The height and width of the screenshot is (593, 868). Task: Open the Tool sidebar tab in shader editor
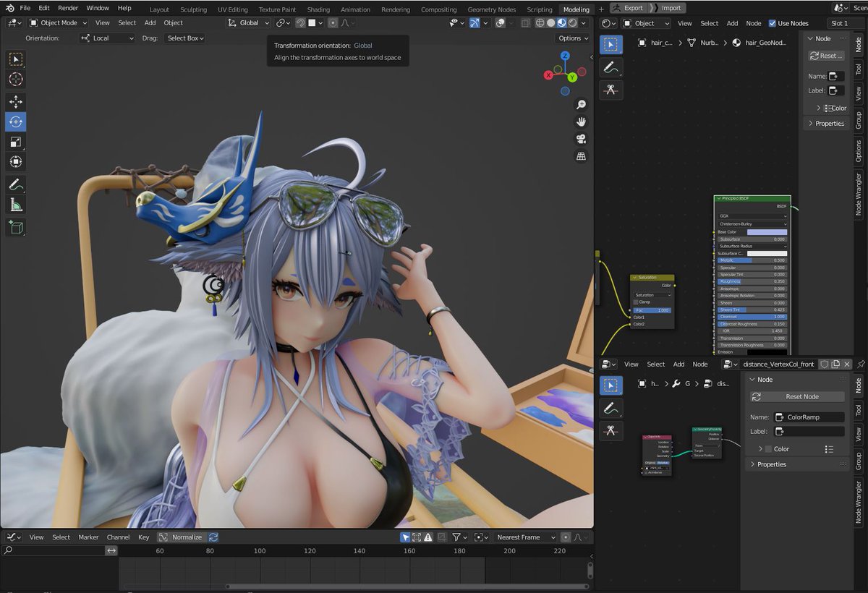[859, 69]
